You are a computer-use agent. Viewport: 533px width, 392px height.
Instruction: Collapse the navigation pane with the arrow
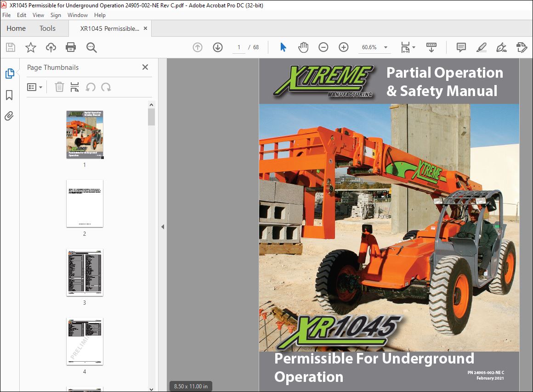click(163, 227)
